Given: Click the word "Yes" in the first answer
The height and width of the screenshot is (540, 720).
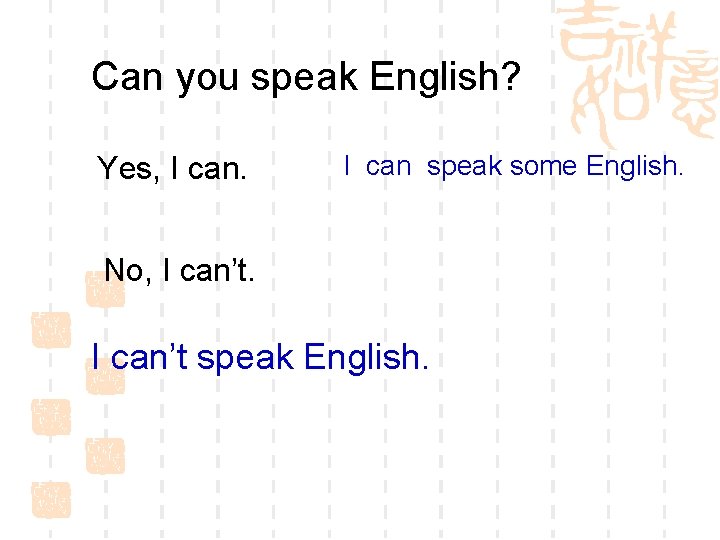Looking at the screenshot, I should 124,168.
